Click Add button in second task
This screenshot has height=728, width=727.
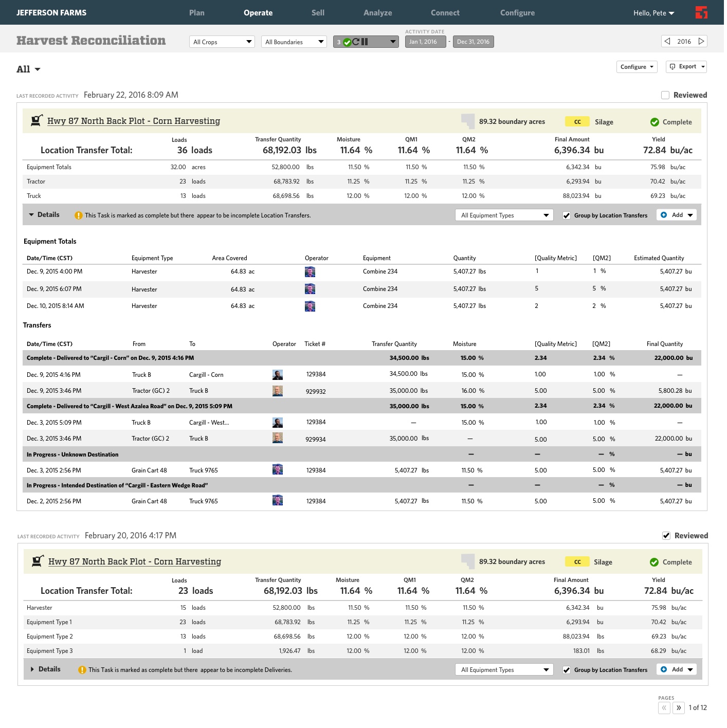coord(677,669)
